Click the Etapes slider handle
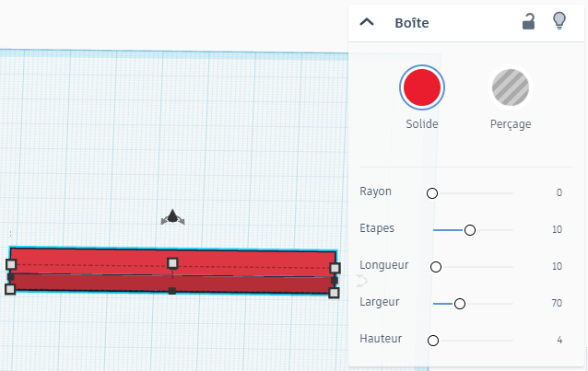The height and width of the screenshot is (371, 588). pyautogui.click(x=470, y=229)
